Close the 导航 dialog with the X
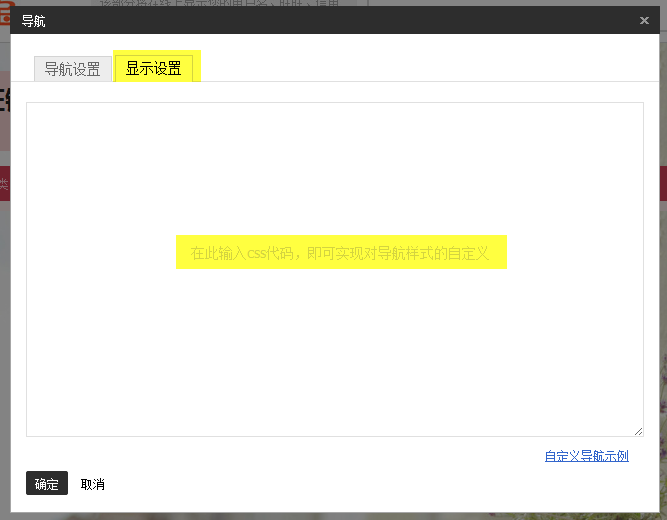Screen dimensions: 667x520 tap(644, 20)
